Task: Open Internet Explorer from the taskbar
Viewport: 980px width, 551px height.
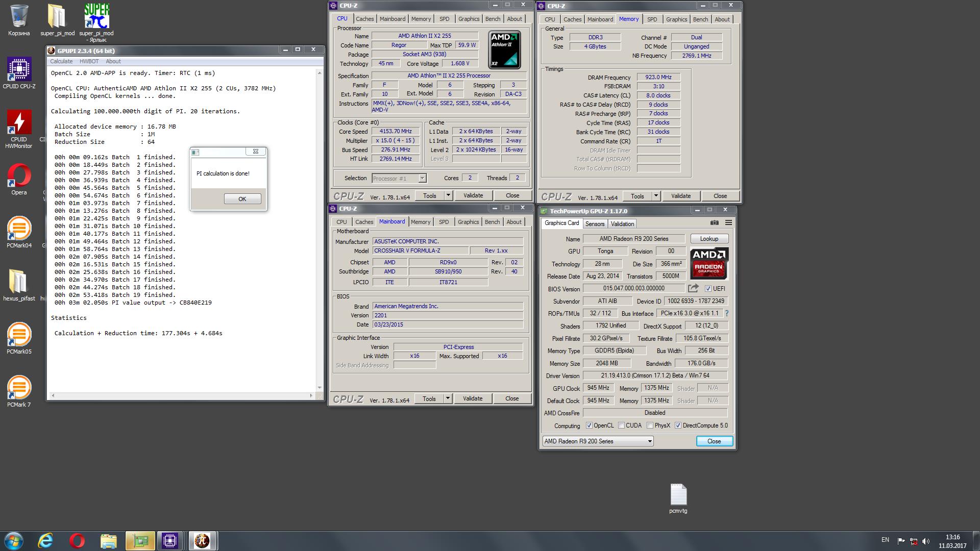Action: pos(46,541)
